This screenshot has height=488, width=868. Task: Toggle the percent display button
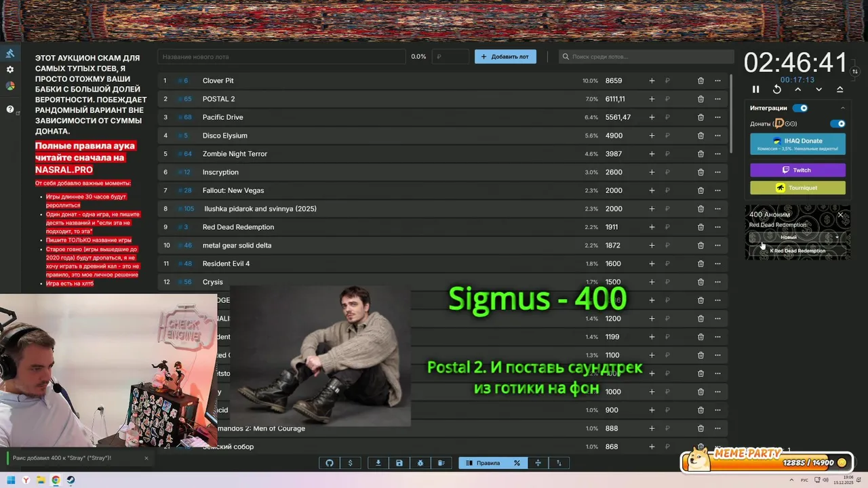click(x=517, y=463)
